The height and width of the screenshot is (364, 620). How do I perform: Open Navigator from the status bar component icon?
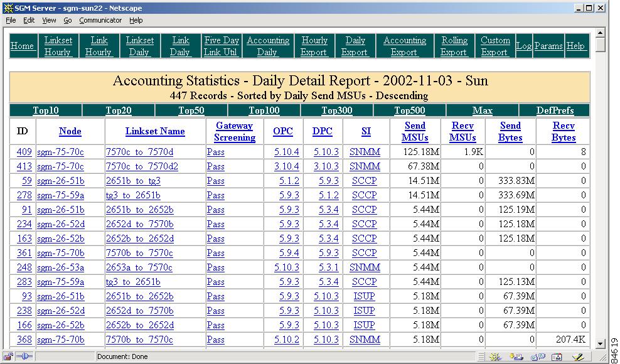pos(494,357)
